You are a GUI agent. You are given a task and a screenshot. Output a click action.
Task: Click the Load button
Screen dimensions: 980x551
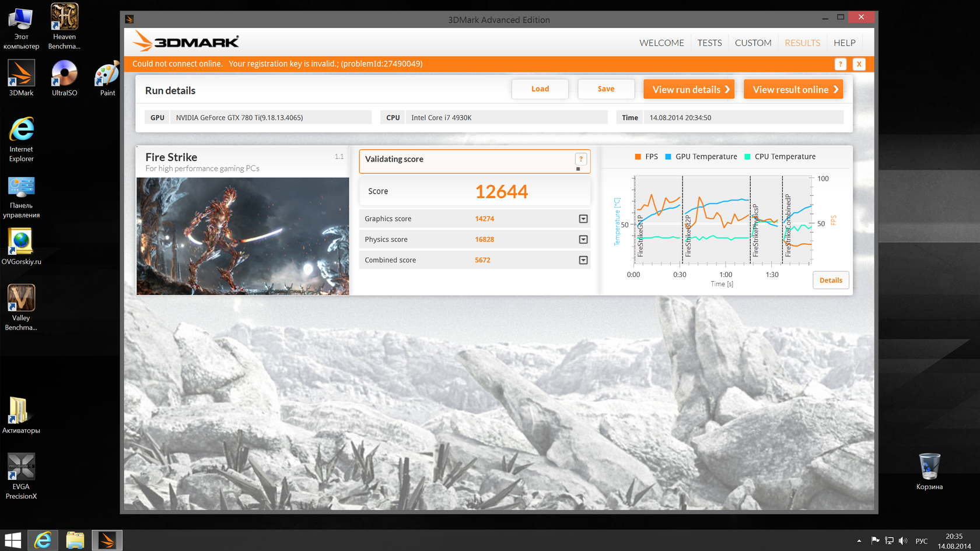tap(540, 89)
